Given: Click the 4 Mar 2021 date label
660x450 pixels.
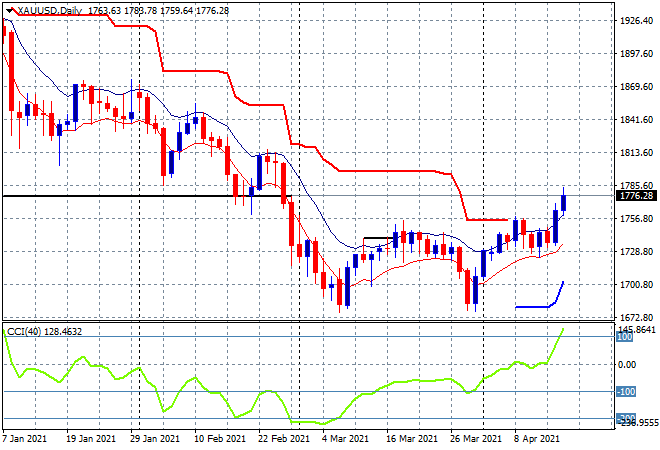Looking at the screenshot, I should [345, 439].
